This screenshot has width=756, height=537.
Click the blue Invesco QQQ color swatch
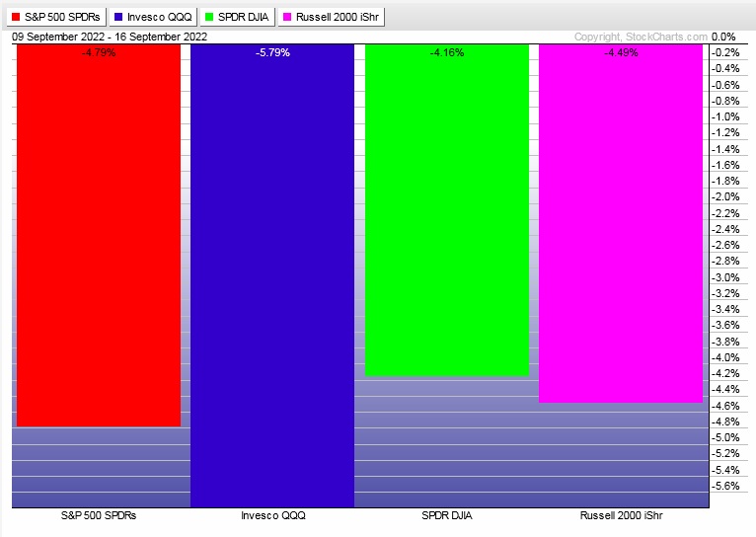point(118,17)
